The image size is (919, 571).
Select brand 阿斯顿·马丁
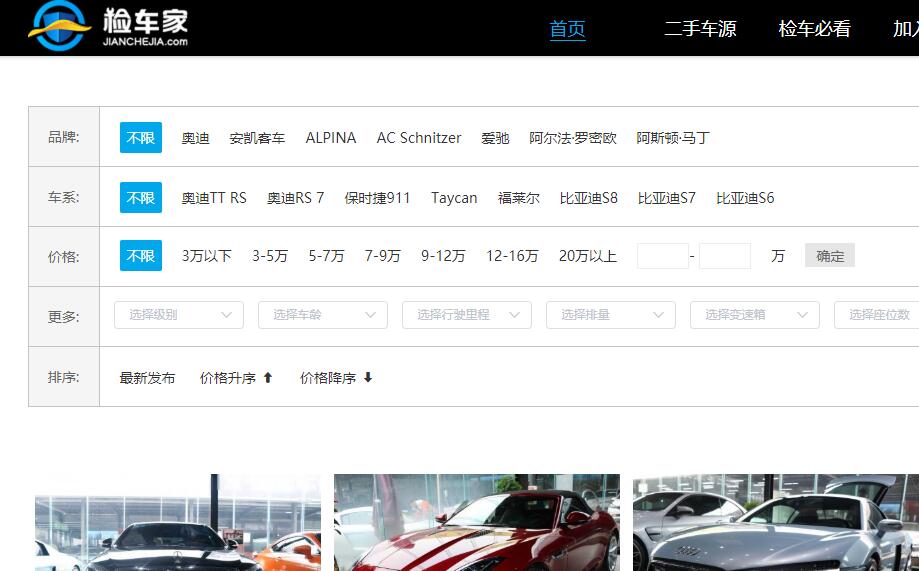(673, 138)
